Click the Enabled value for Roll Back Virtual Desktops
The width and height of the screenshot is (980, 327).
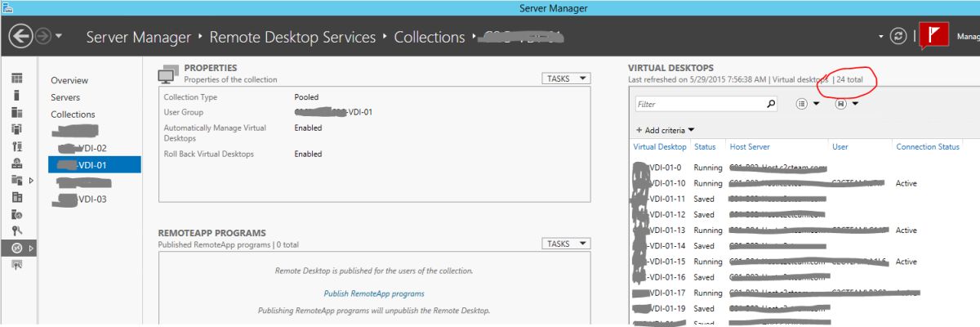[308, 154]
